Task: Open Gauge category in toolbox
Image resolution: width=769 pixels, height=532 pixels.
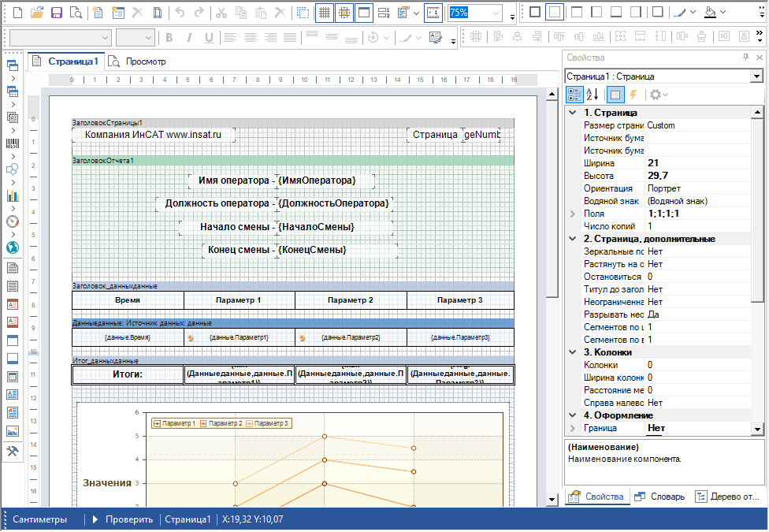Action: click(13, 221)
